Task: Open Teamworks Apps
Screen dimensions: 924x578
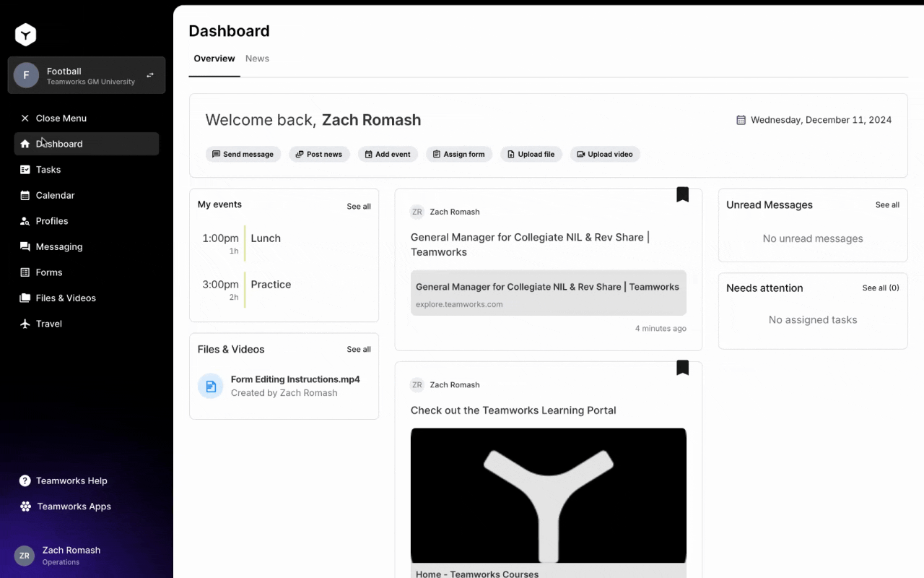Action: tap(73, 506)
